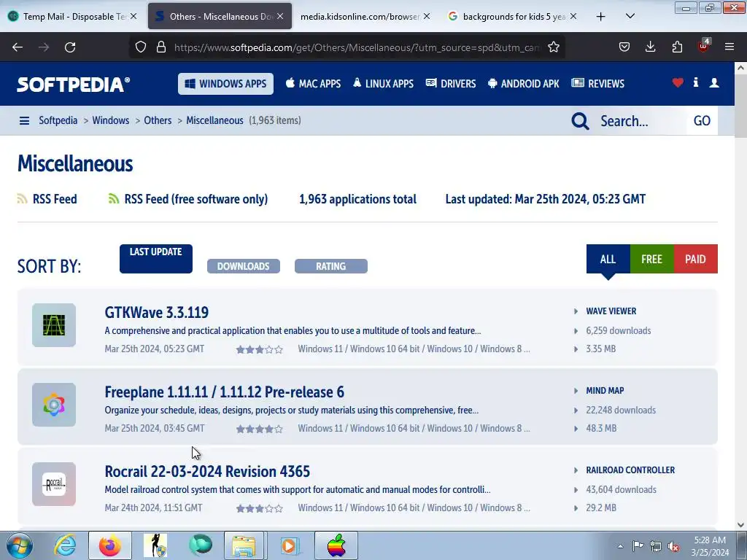The image size is (747, 560).
Task: Switch to Temp Mail tab
Action: (72, 17)
